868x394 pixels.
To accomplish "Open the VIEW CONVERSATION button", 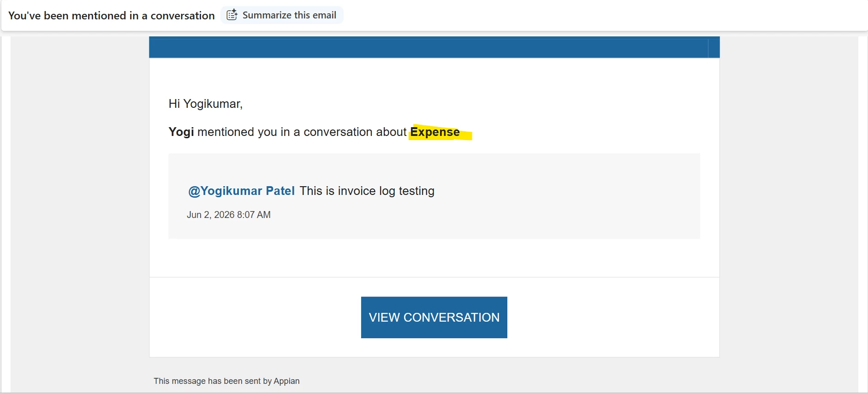I will [x=434, y=318].
